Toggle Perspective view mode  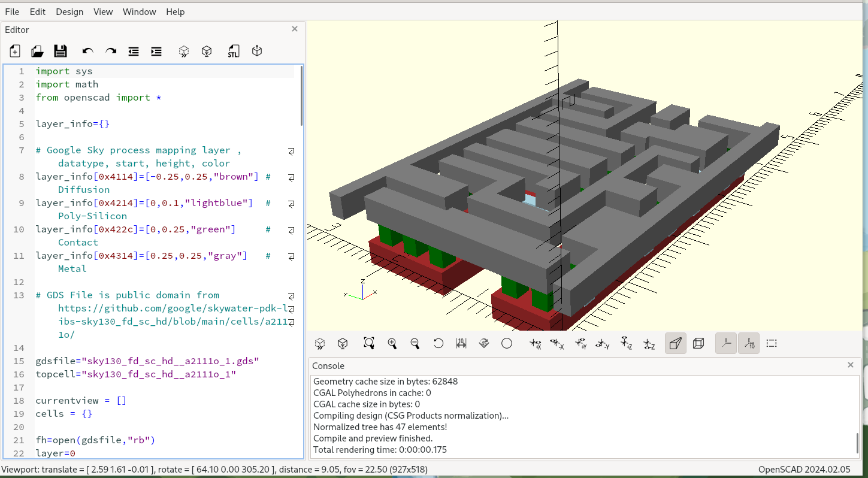coord(675,343)
